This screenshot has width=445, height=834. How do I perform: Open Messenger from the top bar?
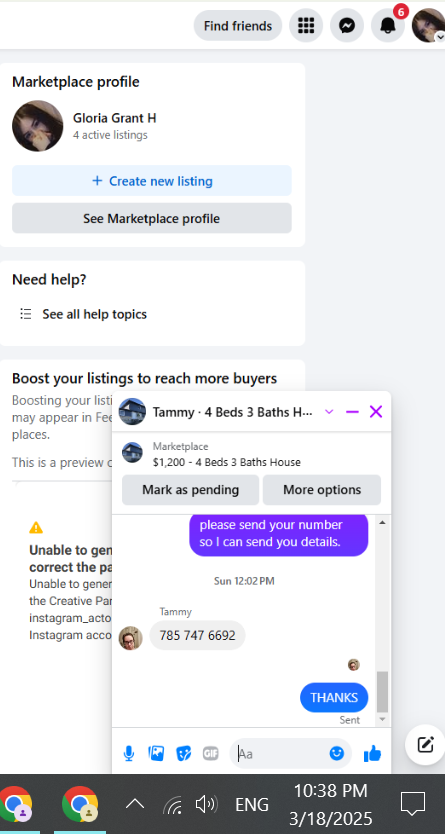tap(347, 26)
